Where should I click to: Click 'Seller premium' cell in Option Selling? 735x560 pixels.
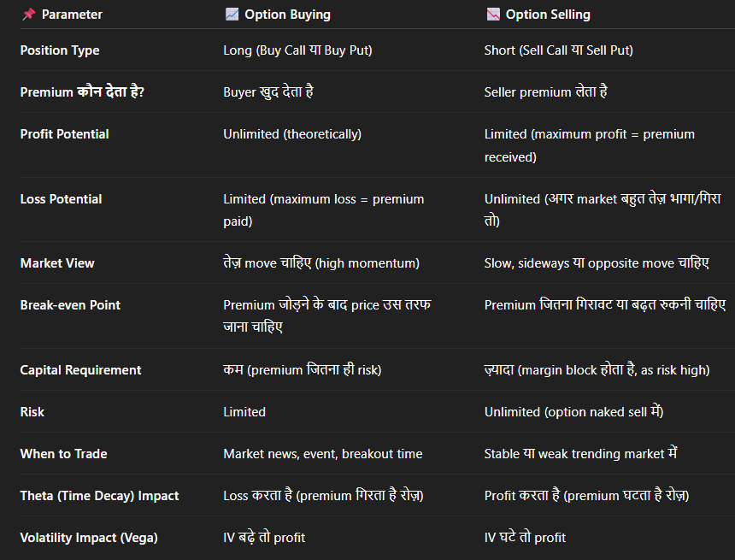[545, 92]
